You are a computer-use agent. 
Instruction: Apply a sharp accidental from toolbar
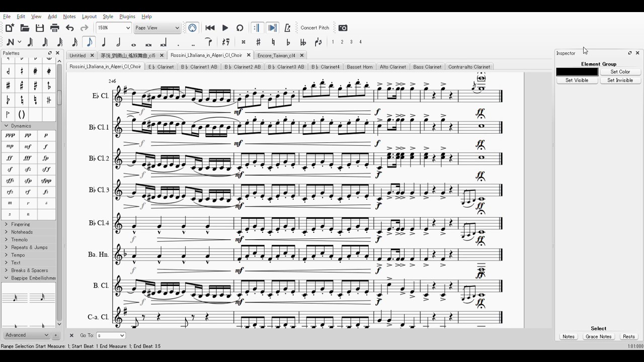(258, 42)
